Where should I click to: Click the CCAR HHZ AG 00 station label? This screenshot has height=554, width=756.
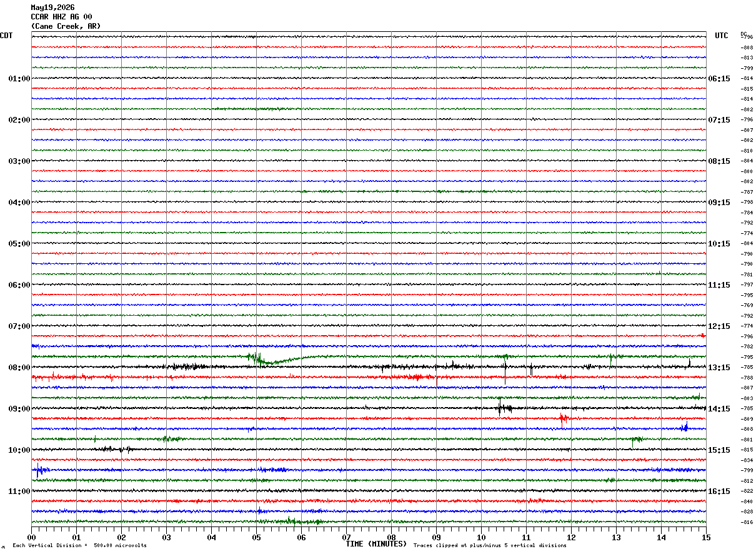tap(61, 17)
